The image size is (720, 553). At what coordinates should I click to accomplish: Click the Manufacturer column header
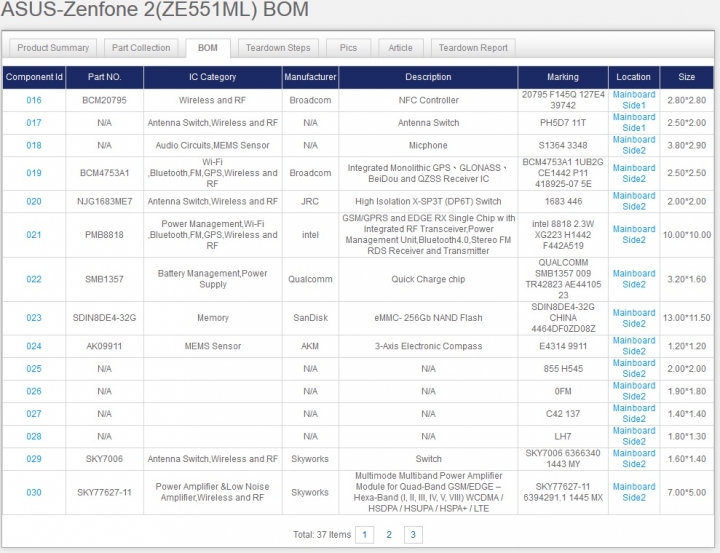pyautogui.click(x=310, y=77)
